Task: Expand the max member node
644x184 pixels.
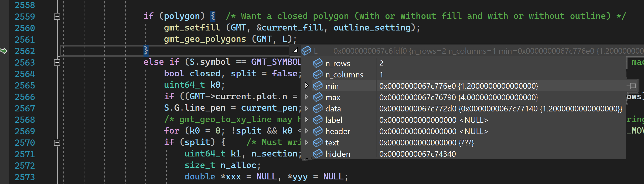Action: coord(307,97)
